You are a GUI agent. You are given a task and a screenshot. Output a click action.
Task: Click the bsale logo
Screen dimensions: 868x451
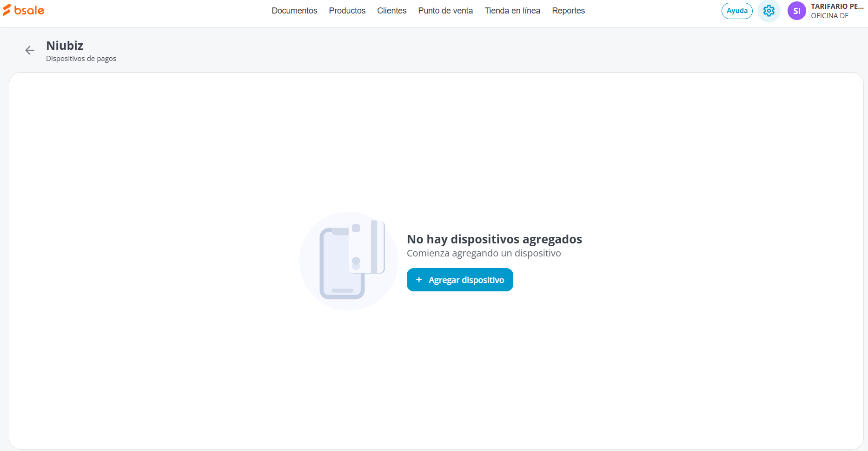click(24, 10)
